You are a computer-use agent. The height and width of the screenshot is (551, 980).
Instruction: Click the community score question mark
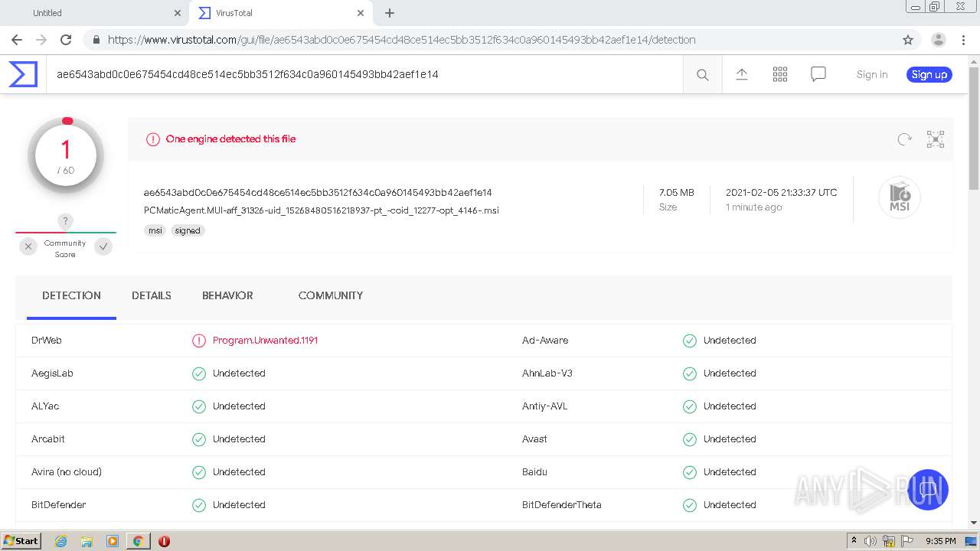[x=65, y=222]
